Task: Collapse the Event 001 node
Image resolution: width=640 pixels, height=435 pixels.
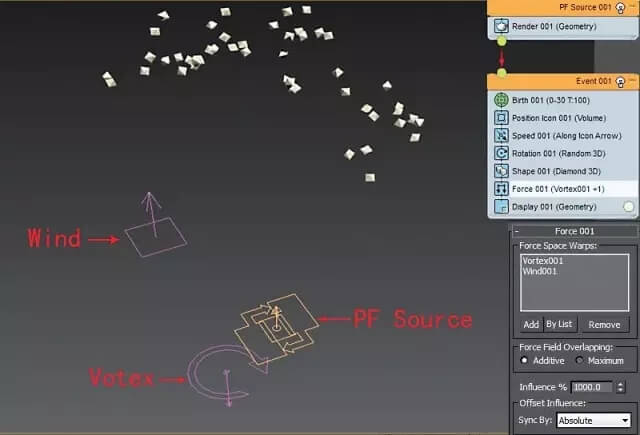Action: 634,79
